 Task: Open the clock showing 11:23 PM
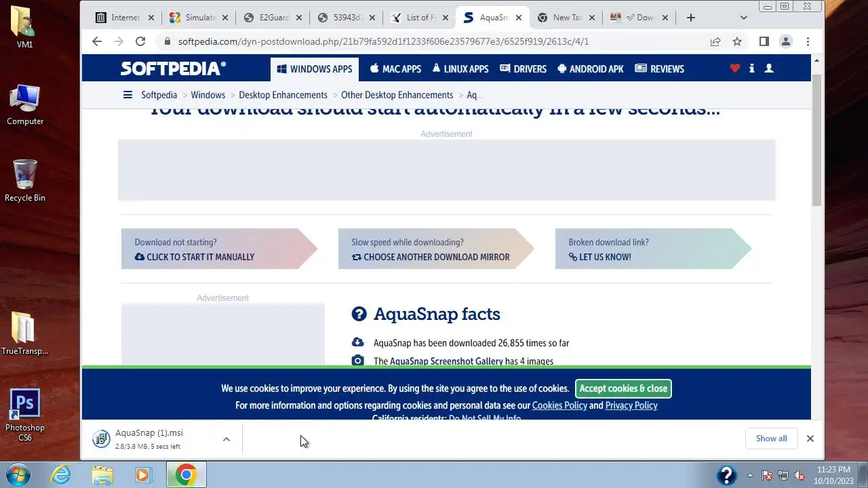tap(834, 474)
